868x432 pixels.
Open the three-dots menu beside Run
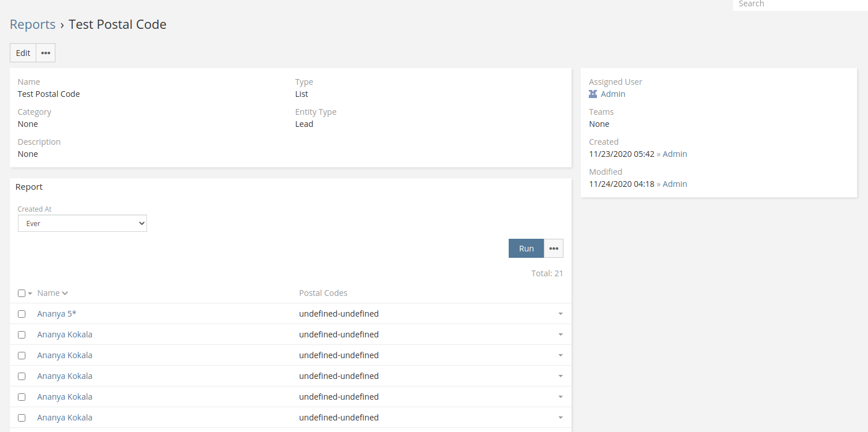(x=554, y=249)
